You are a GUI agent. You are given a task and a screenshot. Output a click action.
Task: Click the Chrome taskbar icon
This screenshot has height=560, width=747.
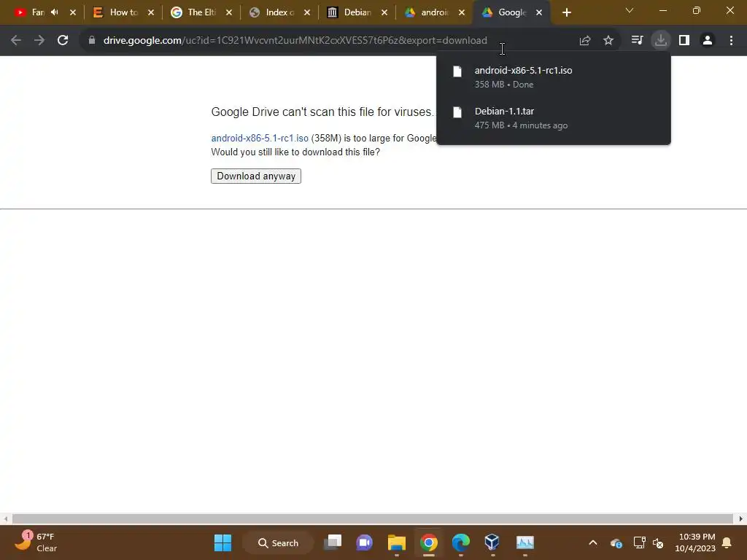(x=428, y=542)
